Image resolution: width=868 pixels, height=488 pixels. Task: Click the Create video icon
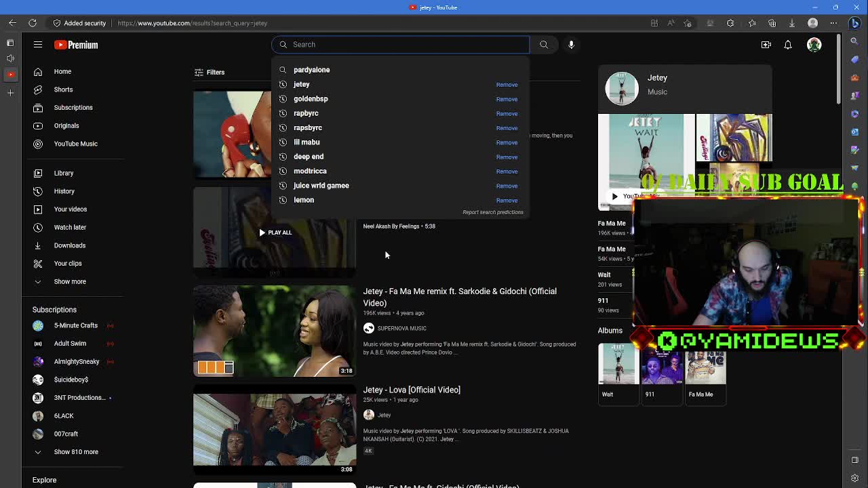(x=766, y=45)
